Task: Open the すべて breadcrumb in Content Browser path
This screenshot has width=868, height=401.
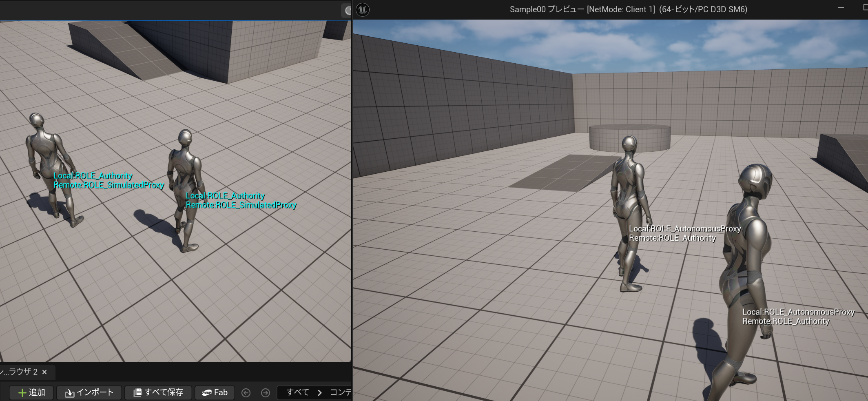Action: pyautogui.click(x=297, y=392)
